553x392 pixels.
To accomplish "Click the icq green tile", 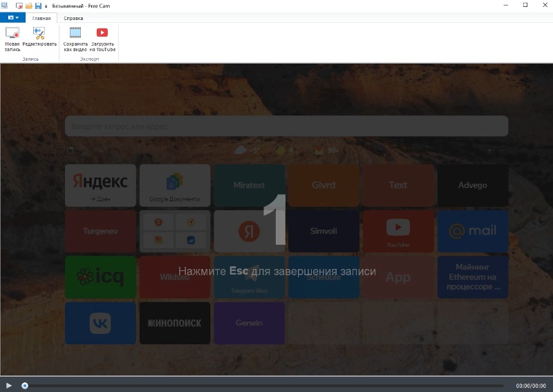I will click(x=100, y=277).
